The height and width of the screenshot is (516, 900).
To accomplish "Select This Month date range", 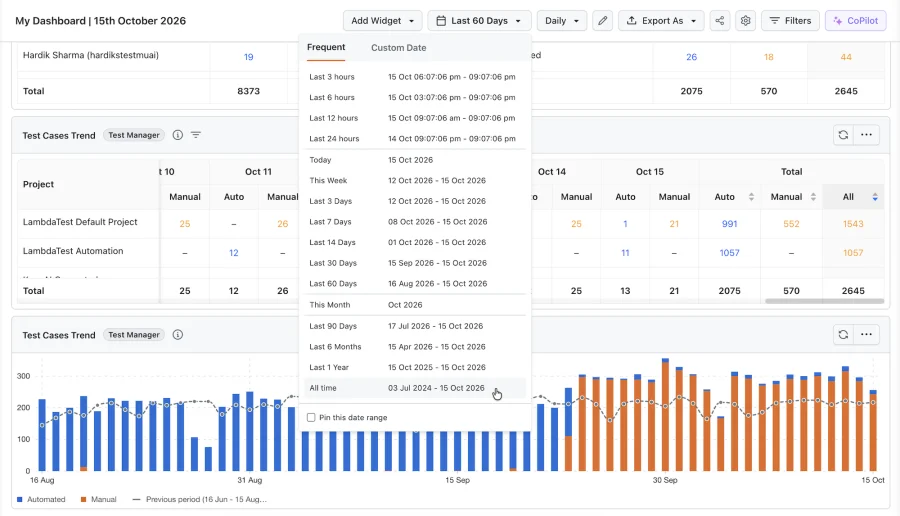I will [x=414, y=305].
